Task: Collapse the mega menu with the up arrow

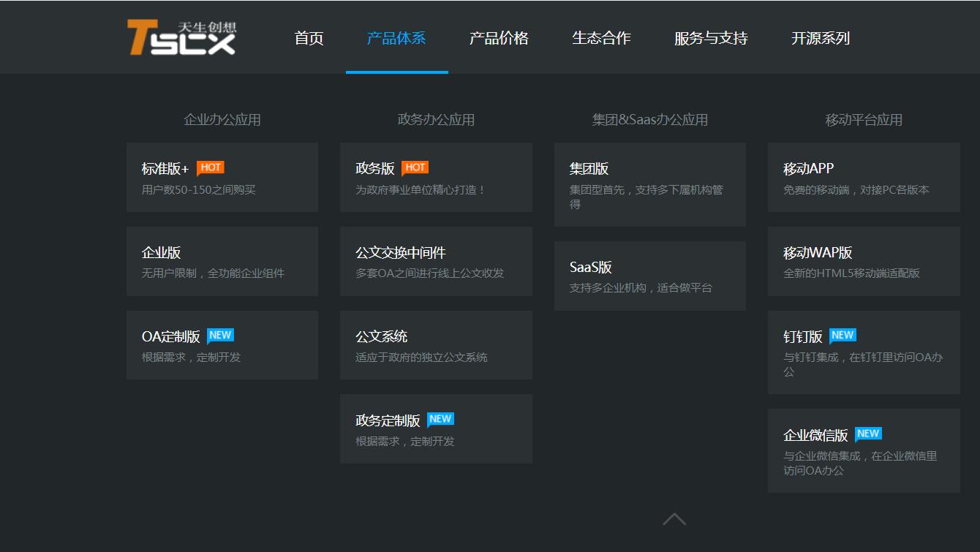Action: pos(674,519)
